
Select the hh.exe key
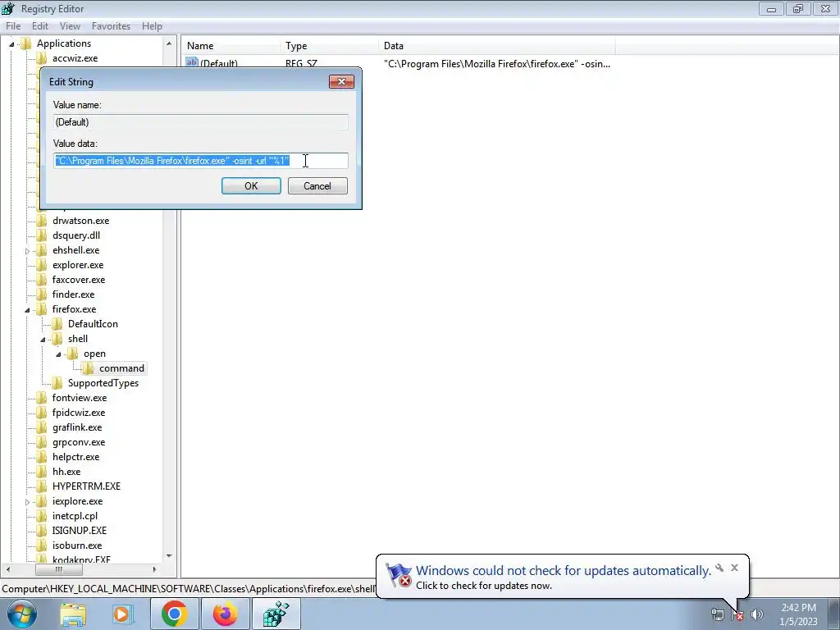66,472
